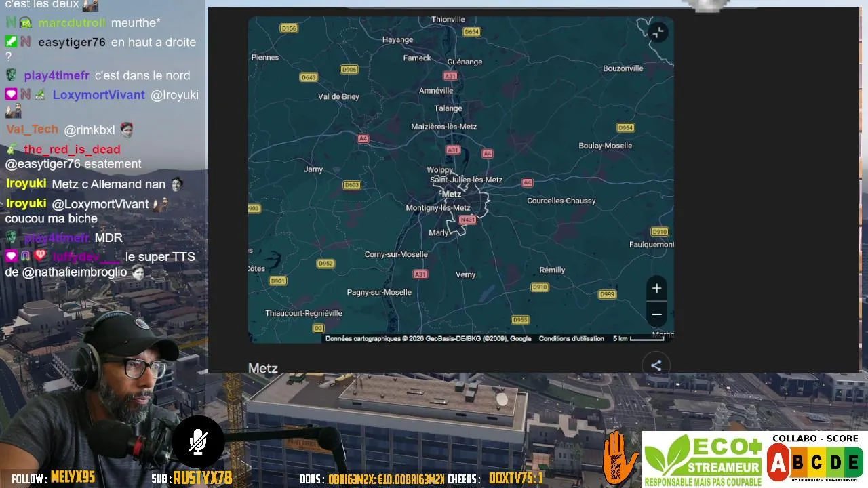Click the D156 road shield
868x488 pixels.
pyautogui.click(x=289, y=28)
